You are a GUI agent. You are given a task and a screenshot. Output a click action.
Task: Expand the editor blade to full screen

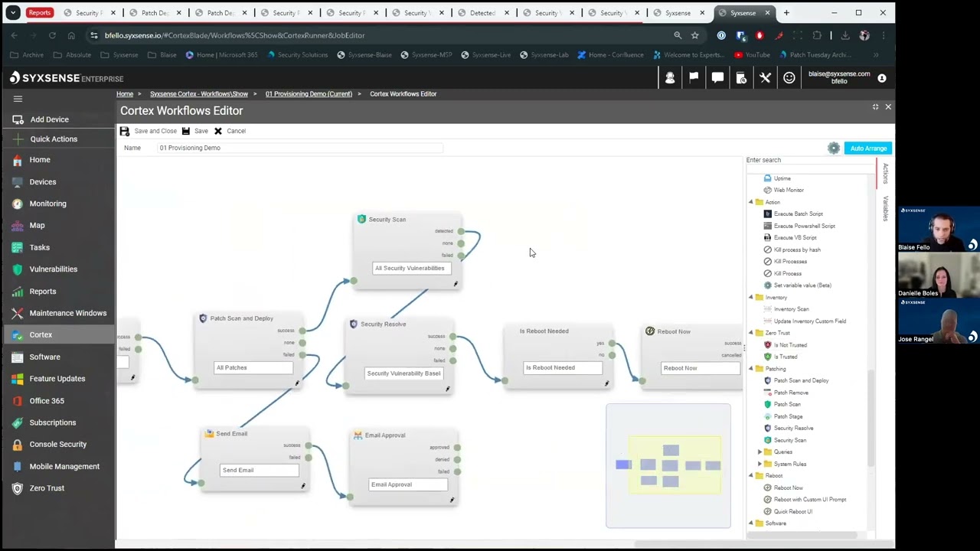[x=875, y=107]
